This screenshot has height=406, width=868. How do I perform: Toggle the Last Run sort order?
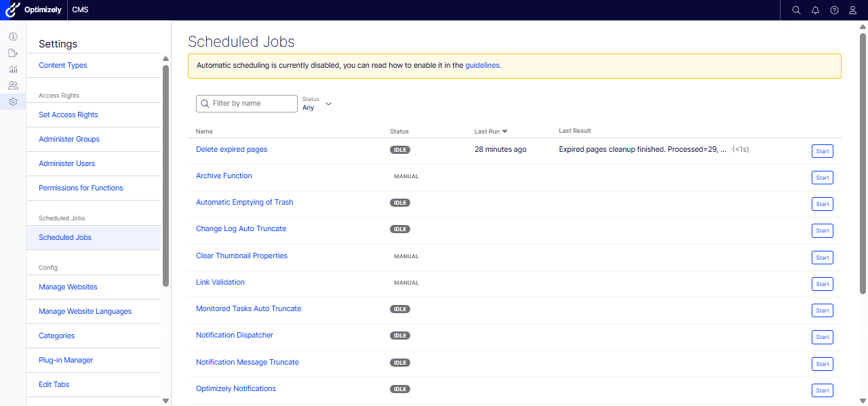pyautogui.click(x=490, y=131)
